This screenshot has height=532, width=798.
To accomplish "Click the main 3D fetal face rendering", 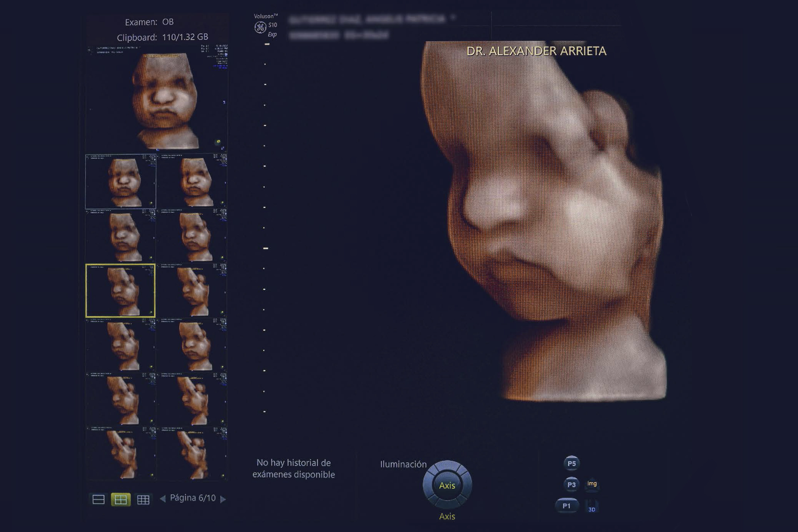I will click(543, 221).
